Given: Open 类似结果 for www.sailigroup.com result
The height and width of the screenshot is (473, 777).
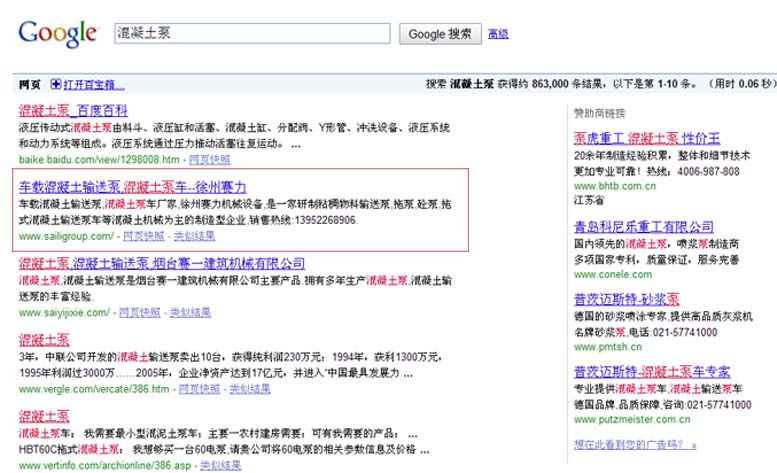Looking at the screenshot, I should point(194,236).
